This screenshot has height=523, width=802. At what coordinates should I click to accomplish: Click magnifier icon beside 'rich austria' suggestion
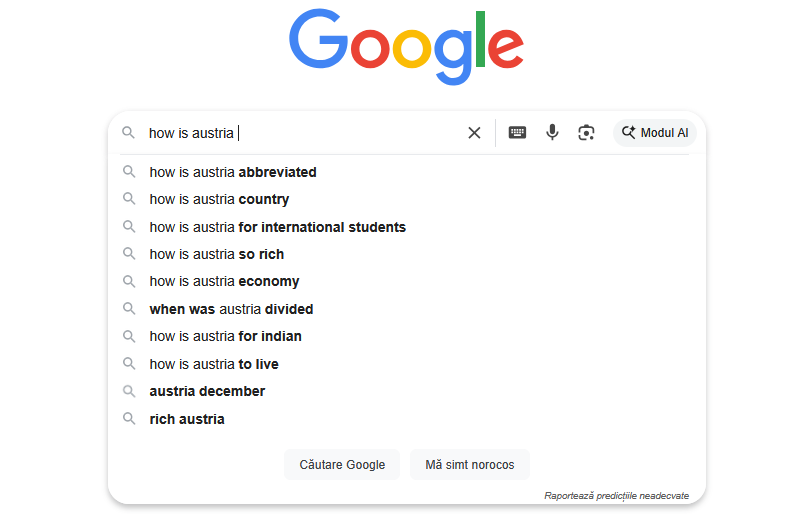(129, 419)
